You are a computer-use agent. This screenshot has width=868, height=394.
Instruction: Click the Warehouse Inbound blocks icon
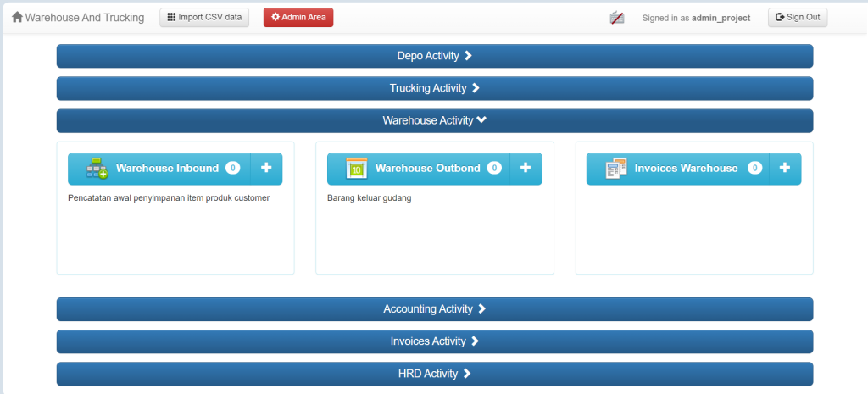coord(97,169)
